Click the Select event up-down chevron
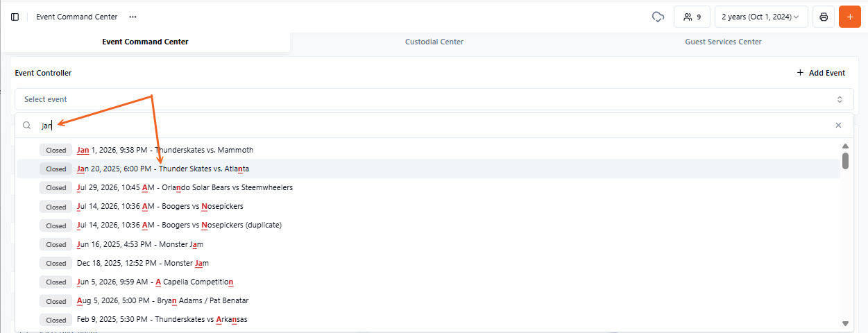The image size is (868, 333). [x=840, y=99]
